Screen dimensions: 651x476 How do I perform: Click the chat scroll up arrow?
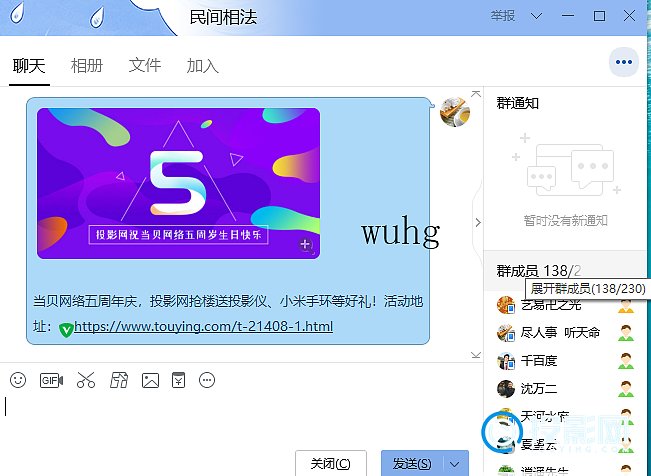tap(476, 94)
